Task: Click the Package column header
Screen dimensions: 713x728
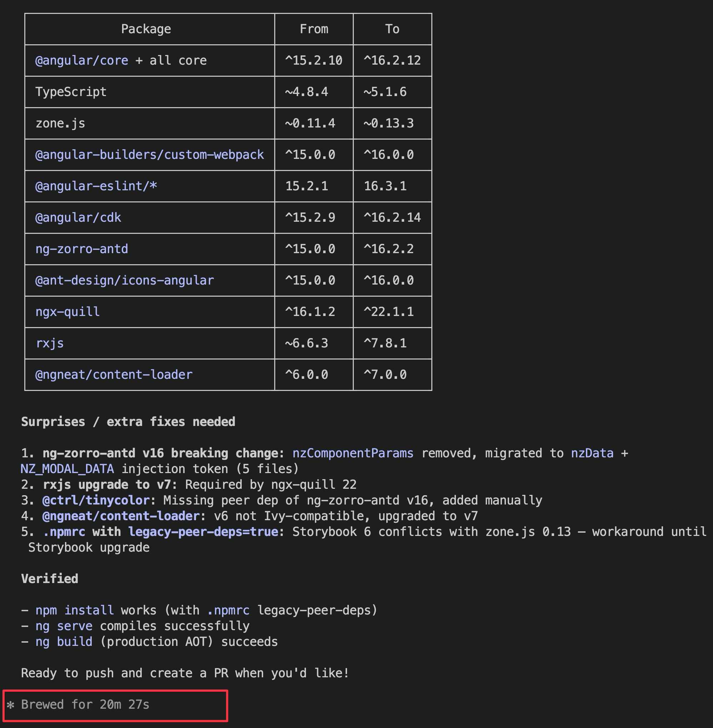Action: tap(146, 29)
